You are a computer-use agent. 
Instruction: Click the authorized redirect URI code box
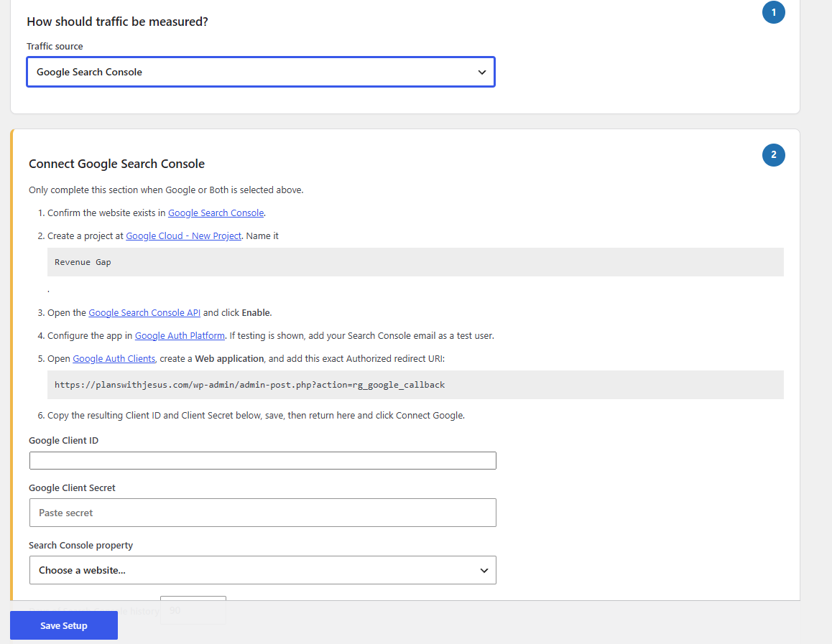(x=415, y=385)
